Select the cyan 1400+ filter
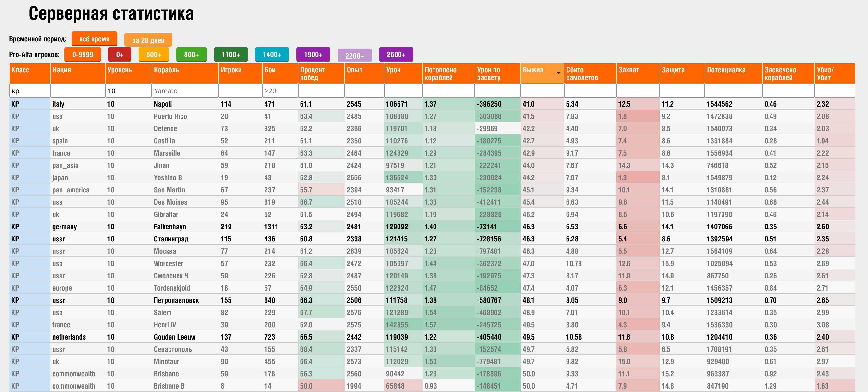Viewport: 868px width, 392px height. 272,54
